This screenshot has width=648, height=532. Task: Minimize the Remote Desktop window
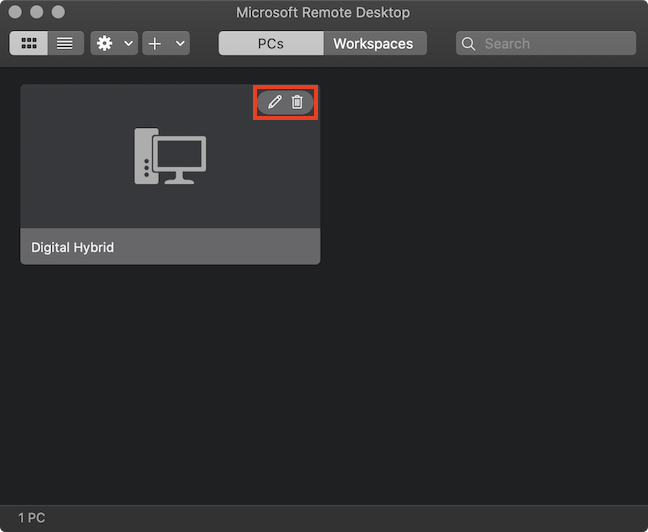(x=37, y=12)
